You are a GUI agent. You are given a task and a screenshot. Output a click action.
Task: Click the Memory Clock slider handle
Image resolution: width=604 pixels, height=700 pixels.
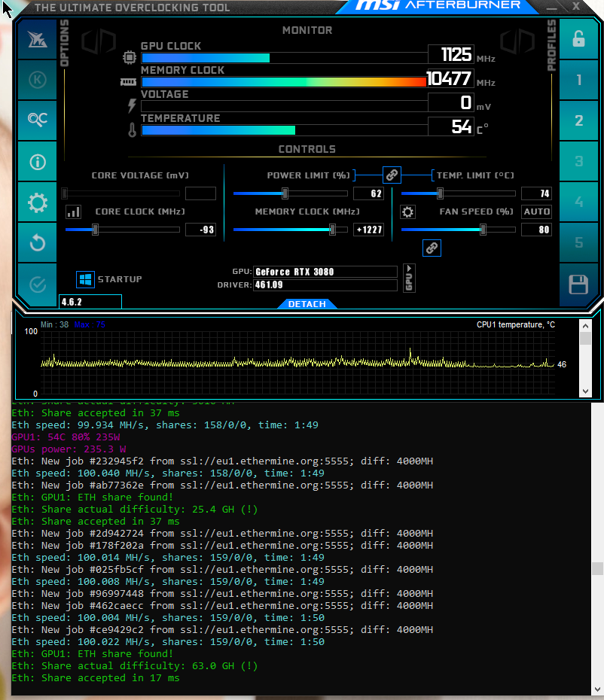point(332,230)
